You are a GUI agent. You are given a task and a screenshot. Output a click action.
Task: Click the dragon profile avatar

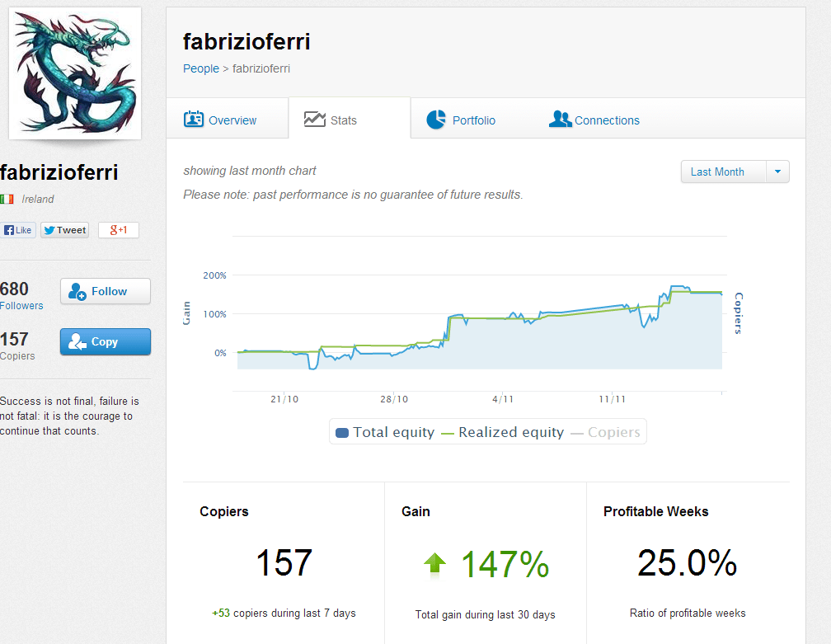click(75, 73)
